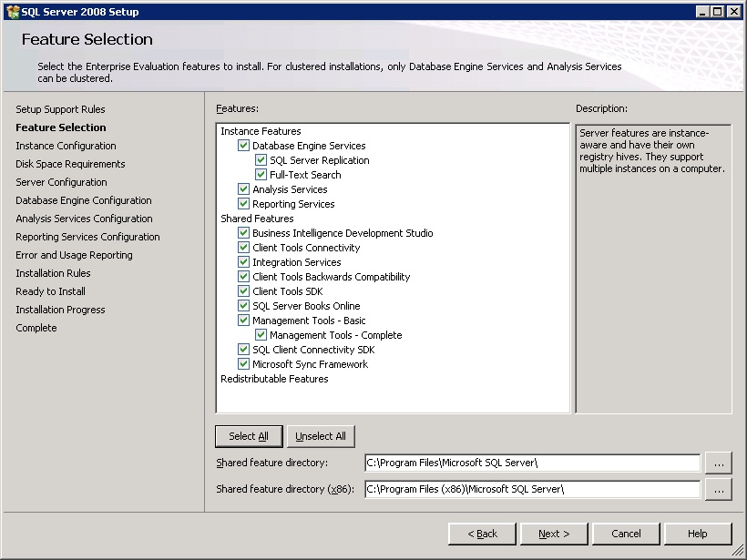The width and height of the screenshot is (747, 560).
Task: Click Reporting Services Configuration step
Action: tap(87, 237)
